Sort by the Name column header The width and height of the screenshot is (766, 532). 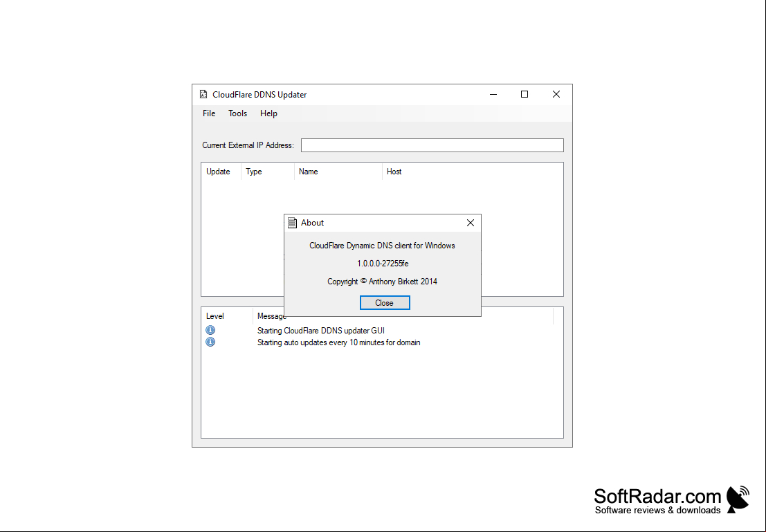coord(338,172)
